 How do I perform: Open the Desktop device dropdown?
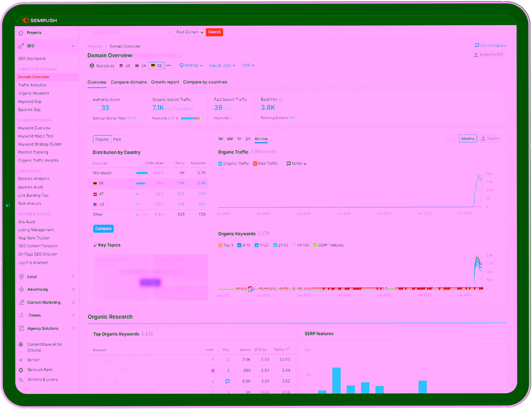point(191,65)
